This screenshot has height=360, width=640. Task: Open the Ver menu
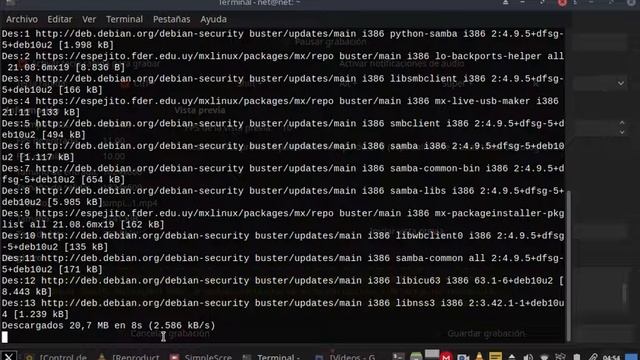pos(89,19)
